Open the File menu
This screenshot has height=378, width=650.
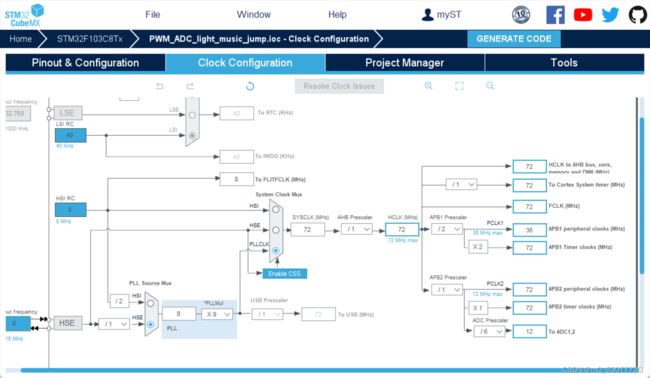[153, 15]
